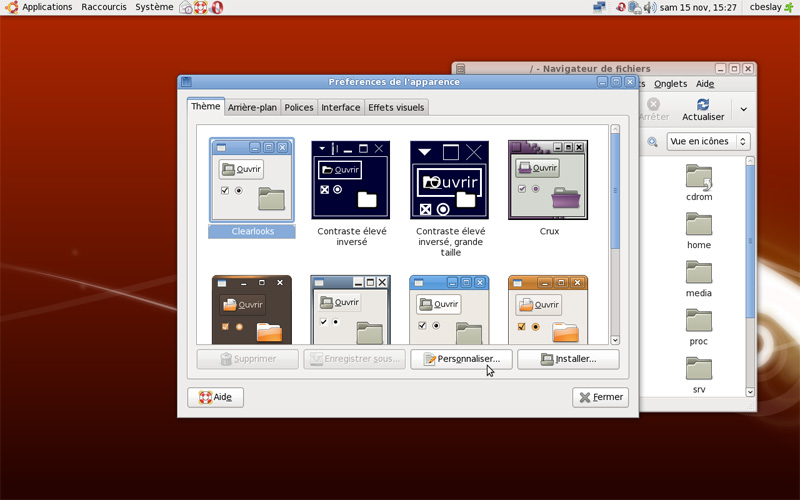
Task: Click the file browser vertical scrollbar handle
Action: click(750, 241)
